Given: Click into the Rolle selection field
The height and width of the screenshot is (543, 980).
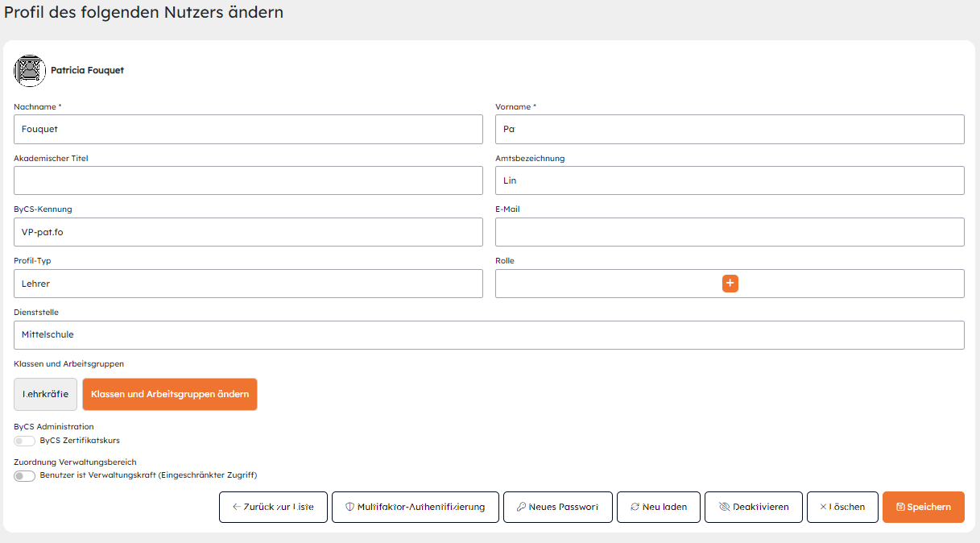Looking at the screenshot, I should pyautogui.click(x=604, y=284).
